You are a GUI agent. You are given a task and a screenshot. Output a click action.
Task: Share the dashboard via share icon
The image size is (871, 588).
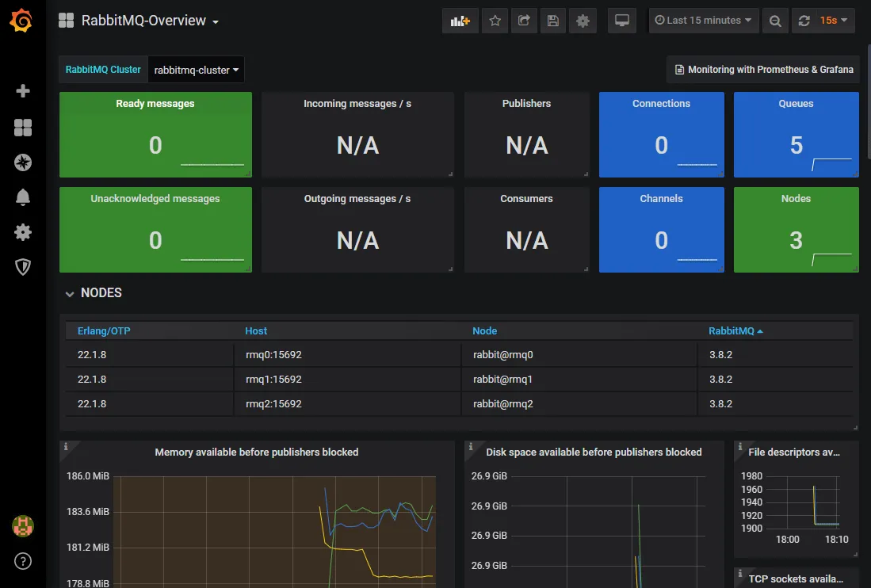tap(524, 21)
